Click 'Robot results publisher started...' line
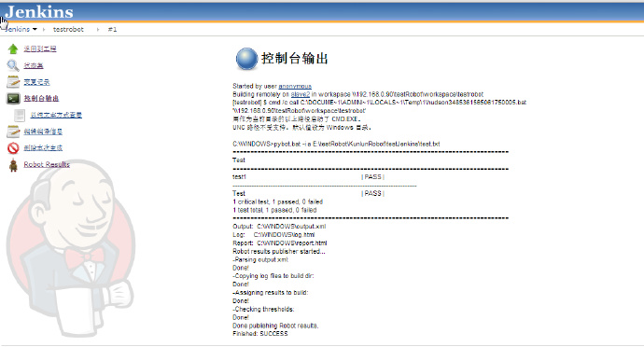Viewport: 644px width, 347px height. click(279, 251)
